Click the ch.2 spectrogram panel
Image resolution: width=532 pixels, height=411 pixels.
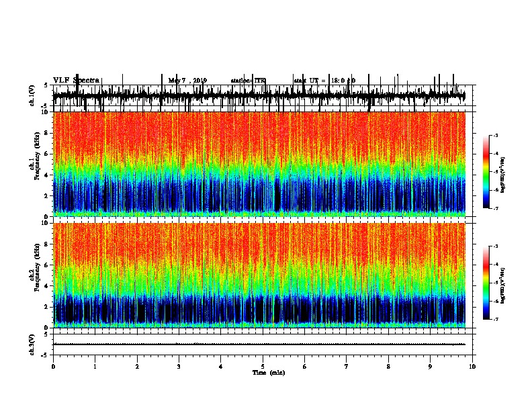259,275
